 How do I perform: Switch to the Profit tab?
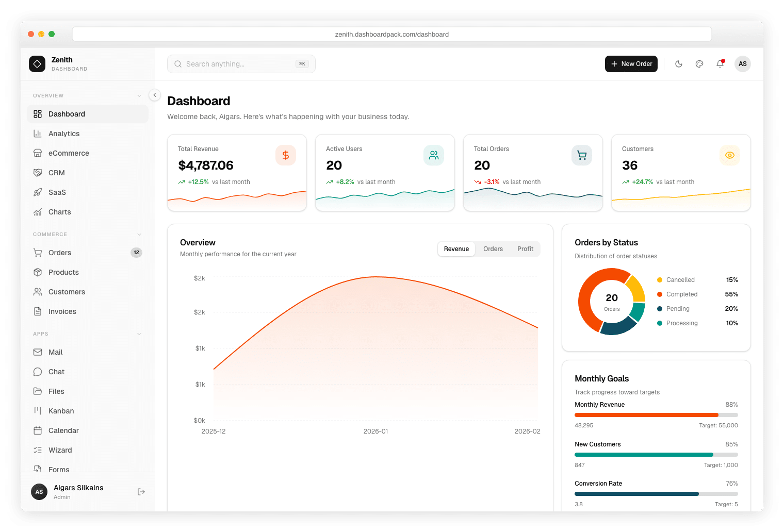point(525,248)
